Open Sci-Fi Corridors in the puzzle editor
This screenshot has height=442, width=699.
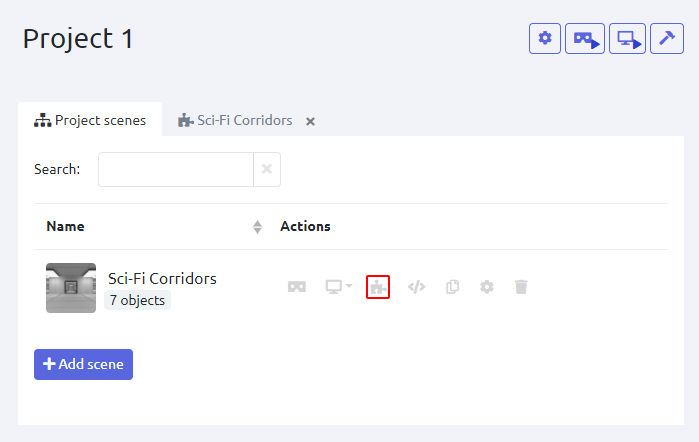pos(378,287)
